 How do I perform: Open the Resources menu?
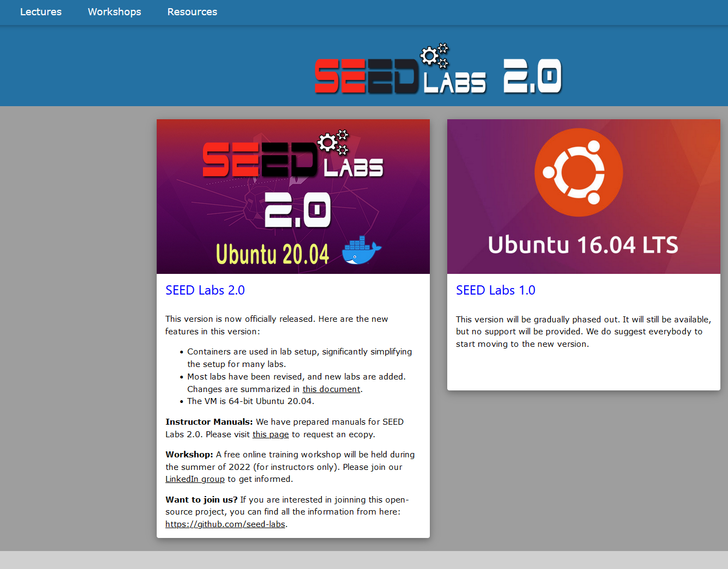pos(192,12)
